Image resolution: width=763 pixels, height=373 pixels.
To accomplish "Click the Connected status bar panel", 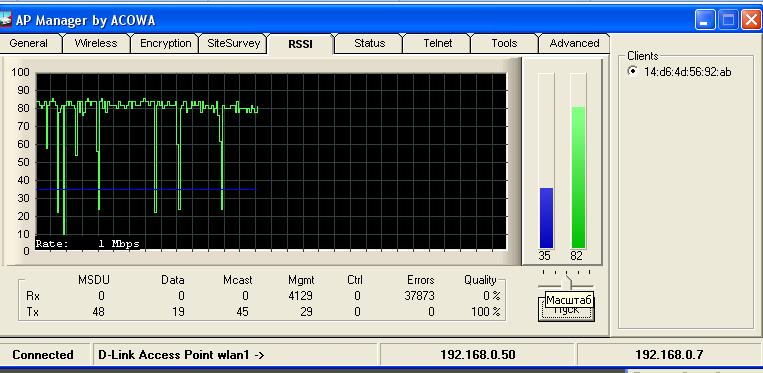I will tap(44, 355).
